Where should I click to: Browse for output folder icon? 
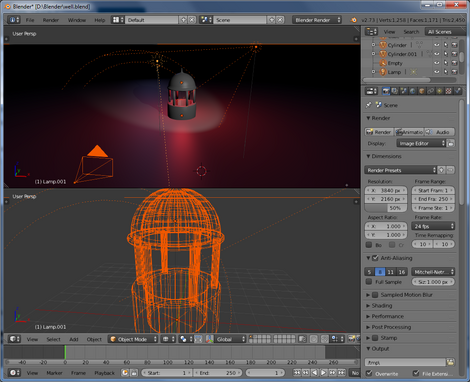(450, 362)
